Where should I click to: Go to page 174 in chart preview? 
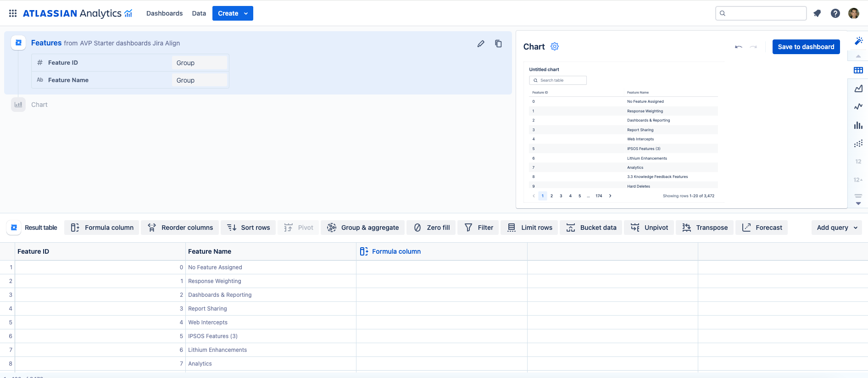(x=599, y=196)
